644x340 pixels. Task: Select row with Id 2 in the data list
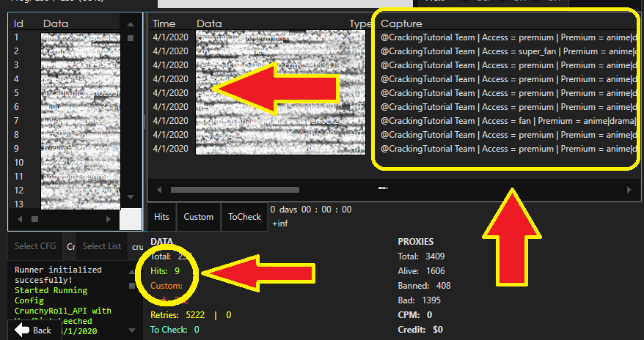pos(67,51)
